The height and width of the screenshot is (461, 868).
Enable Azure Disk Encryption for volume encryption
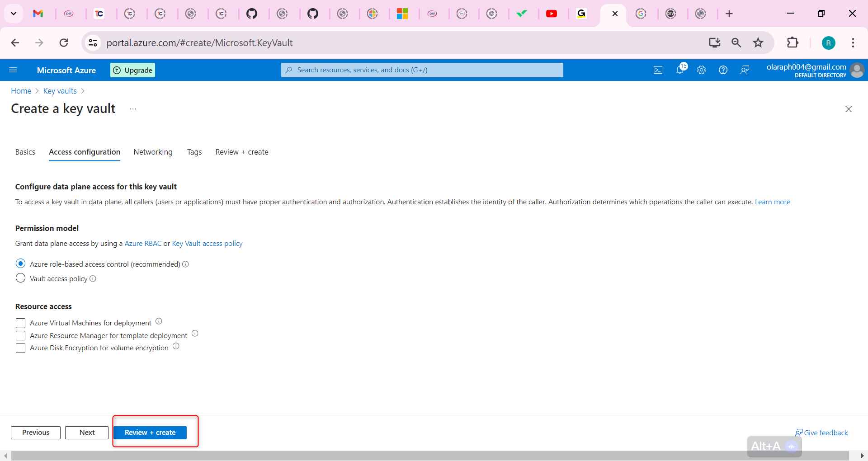(20, 348)
